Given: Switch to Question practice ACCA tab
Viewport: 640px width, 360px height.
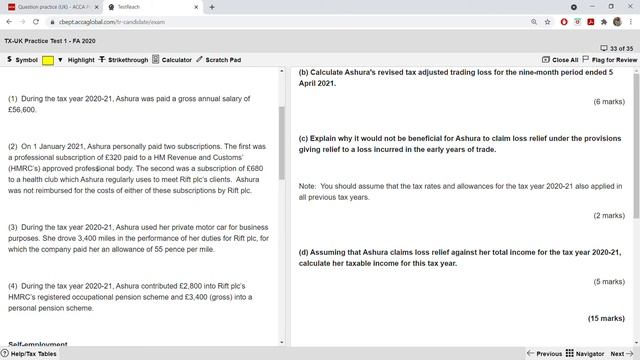Looking at the screenshot, I should (52, 7).
